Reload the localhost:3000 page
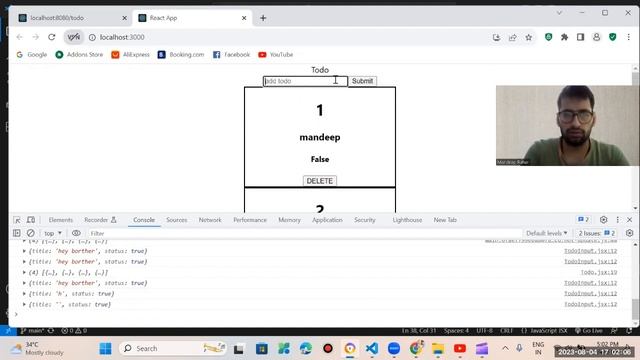This screenshot has height=360, width=640. pyautogui.click(x=51, y=37)
